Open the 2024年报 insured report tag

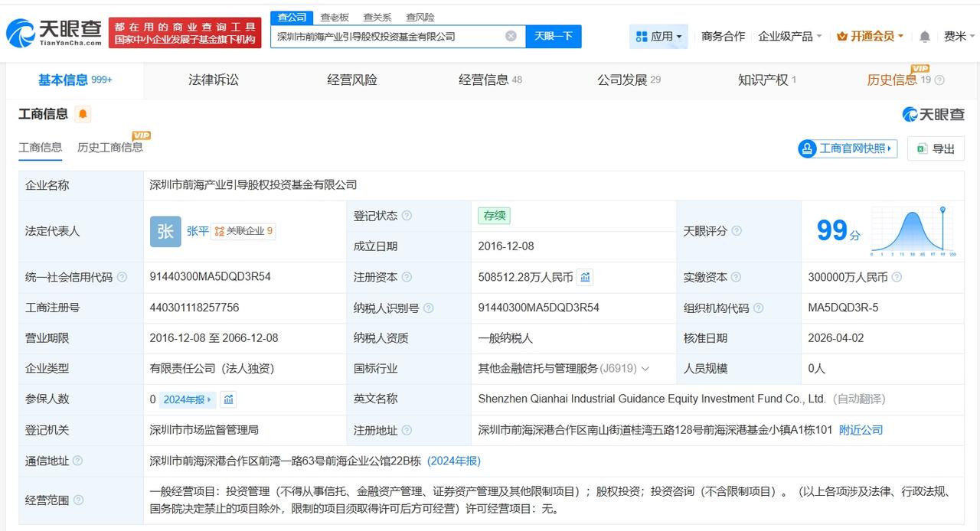(188, 399)
